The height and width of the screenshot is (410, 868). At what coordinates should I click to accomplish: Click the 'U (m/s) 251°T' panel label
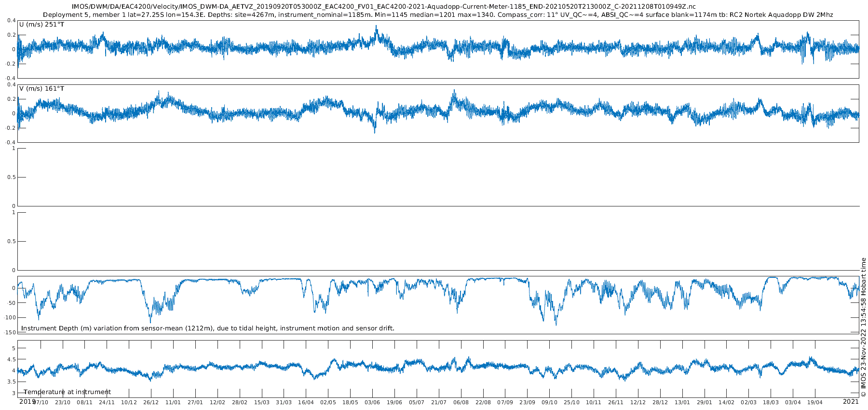click(41, 24)
